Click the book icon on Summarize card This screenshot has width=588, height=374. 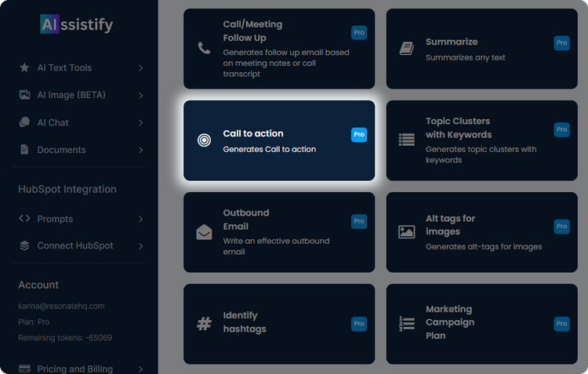tap(406, 49)
